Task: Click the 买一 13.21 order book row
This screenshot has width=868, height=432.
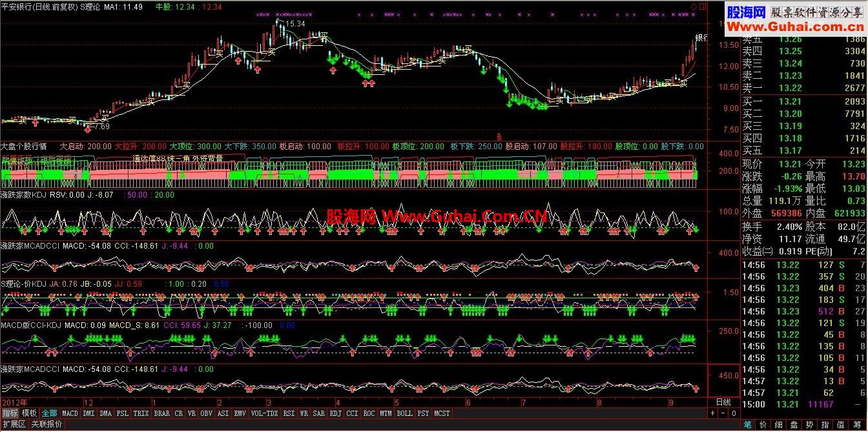Action: [803, 101]
